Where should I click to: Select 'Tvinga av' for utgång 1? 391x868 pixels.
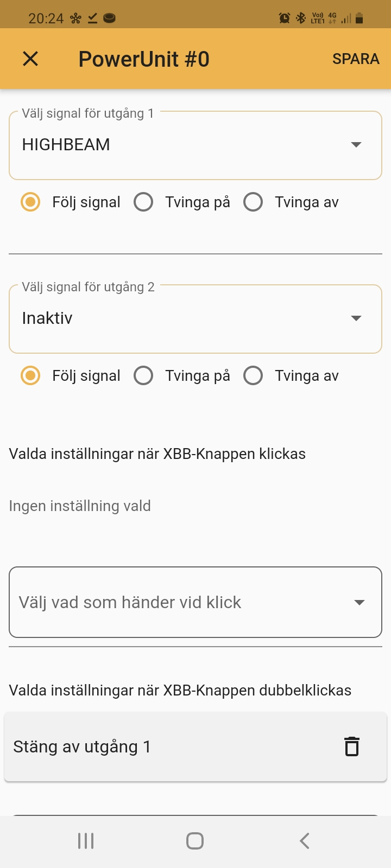(x=253, y=202)
